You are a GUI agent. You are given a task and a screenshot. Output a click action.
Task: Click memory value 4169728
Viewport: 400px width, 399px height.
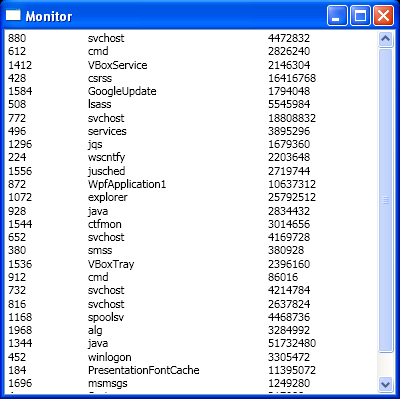pos(289,237)
